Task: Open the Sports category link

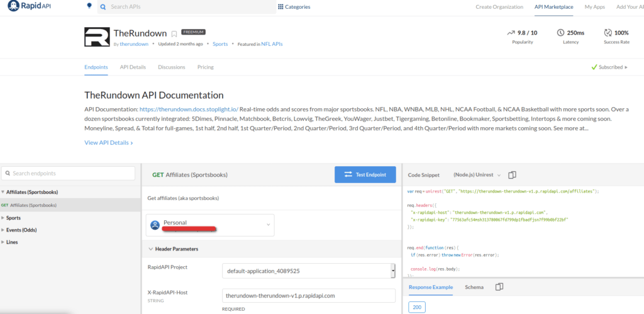Action: (220, 44)
